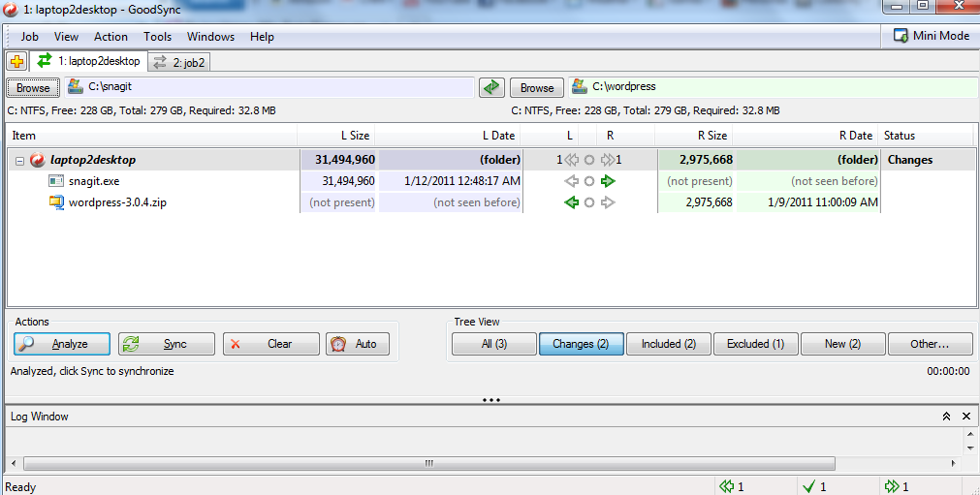Show All (3) items in tree view
The image size is (980, 495).
(493, 344)
